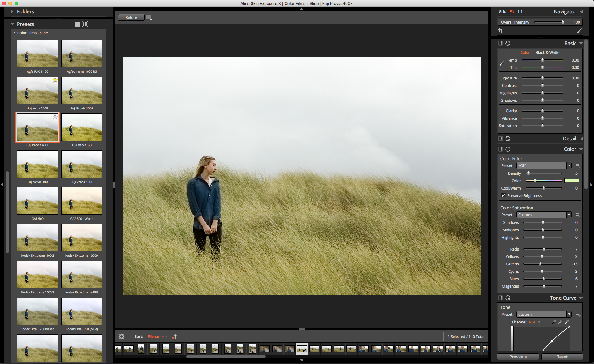This screenshot has height=364, width=594.
Task: Click the Previous button at bottom right
Action: (x=518, y=357)
